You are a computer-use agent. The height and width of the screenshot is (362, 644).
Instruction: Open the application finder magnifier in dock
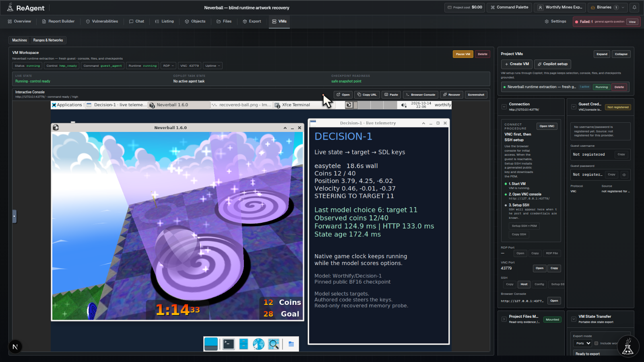[274, 344]
